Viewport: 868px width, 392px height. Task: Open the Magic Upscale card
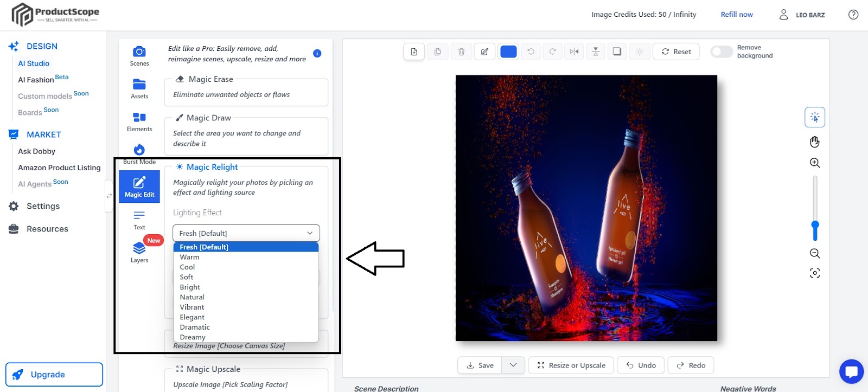(246, 378)
